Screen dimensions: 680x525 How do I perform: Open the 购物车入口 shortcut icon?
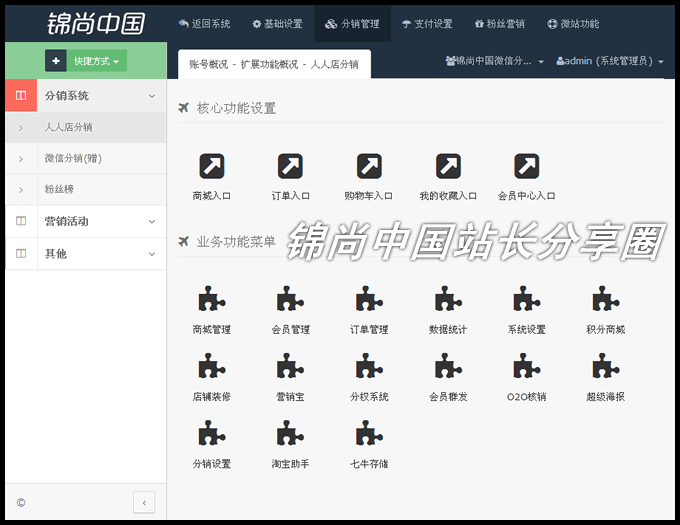369,166
